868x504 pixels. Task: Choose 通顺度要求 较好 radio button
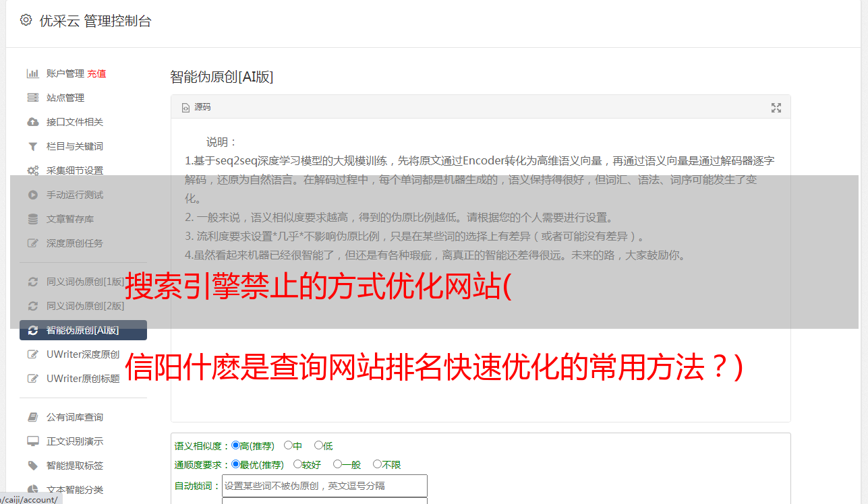tap(297, 464)
